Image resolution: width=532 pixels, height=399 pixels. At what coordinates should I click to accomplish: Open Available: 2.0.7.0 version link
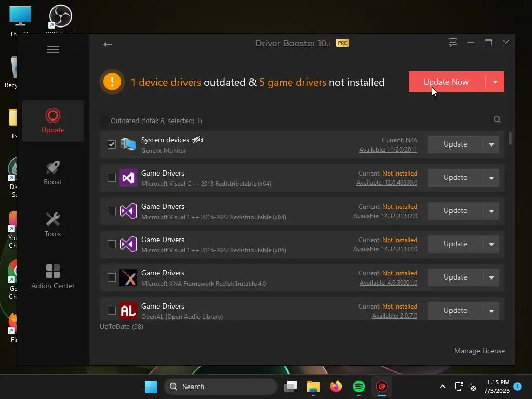point(395,315)
